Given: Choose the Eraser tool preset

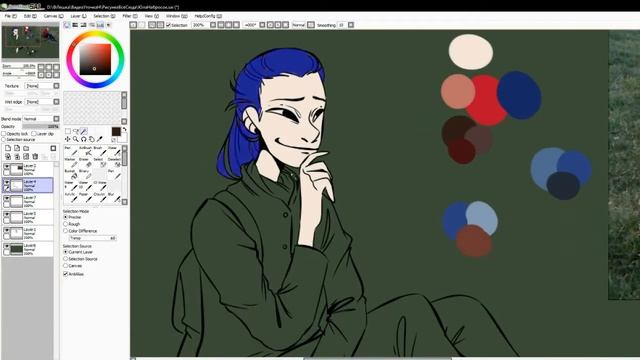Looking at the screenshot, I should tap(85, 162).
